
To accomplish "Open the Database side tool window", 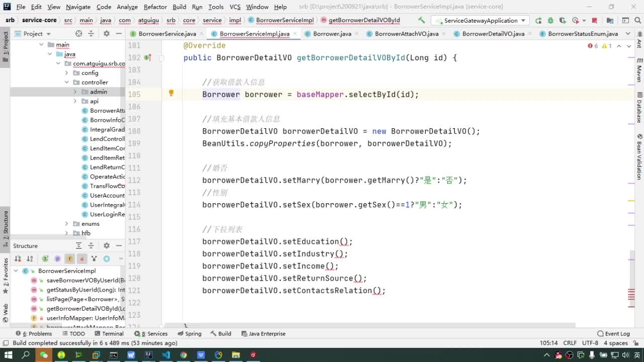I will pos(639,108).
